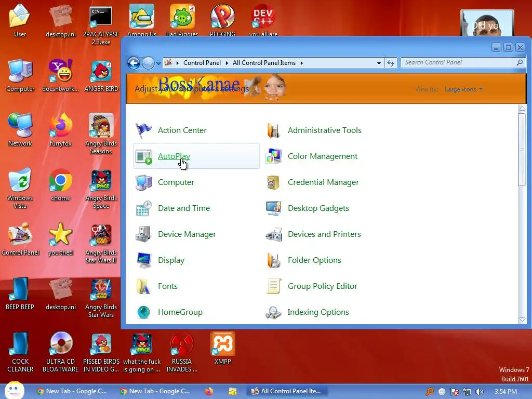The height and width of the screenshot is (399, 532).
Task: Click the volume speaker tray icon
Action: tap(479, 392)
